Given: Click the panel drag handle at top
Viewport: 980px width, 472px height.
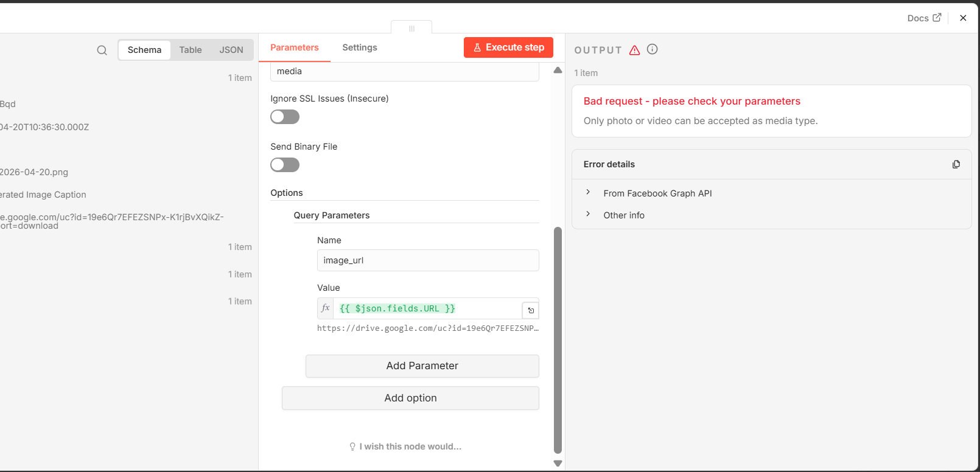Looking at the screenshot, I should pos(411,28).
